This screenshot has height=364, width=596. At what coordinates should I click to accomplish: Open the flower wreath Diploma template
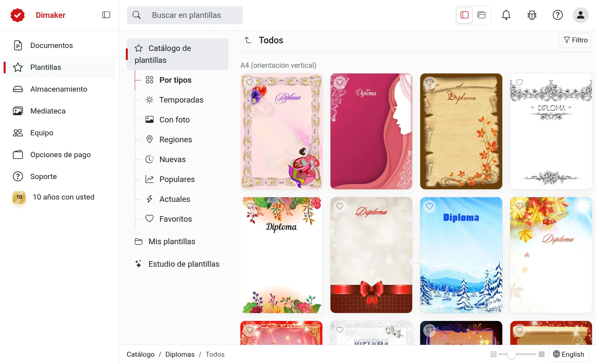tap(281, 255)
